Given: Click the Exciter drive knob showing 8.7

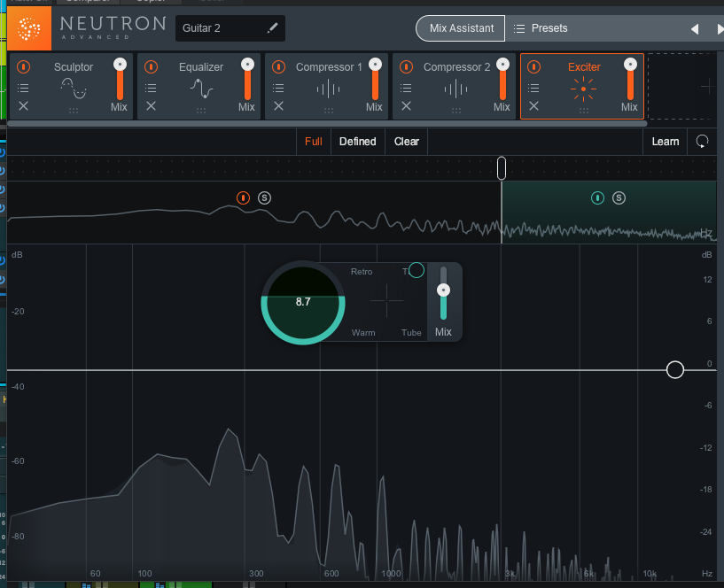Looking at the screenshot, I should 302,302.
